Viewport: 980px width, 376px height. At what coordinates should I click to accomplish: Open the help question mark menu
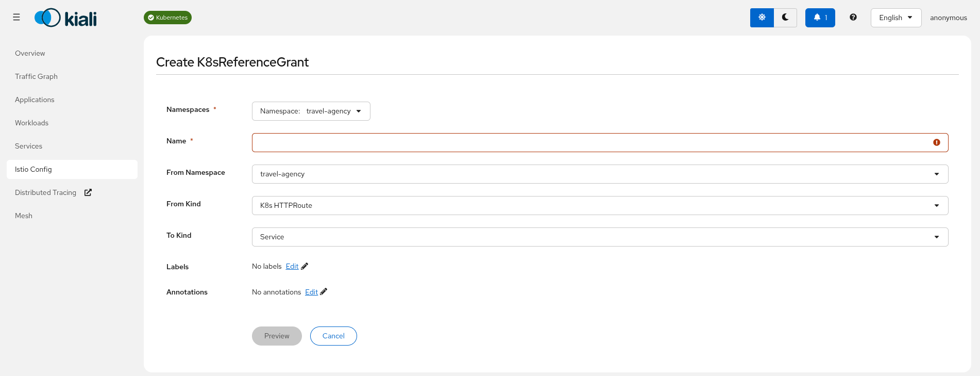[853, 18]
